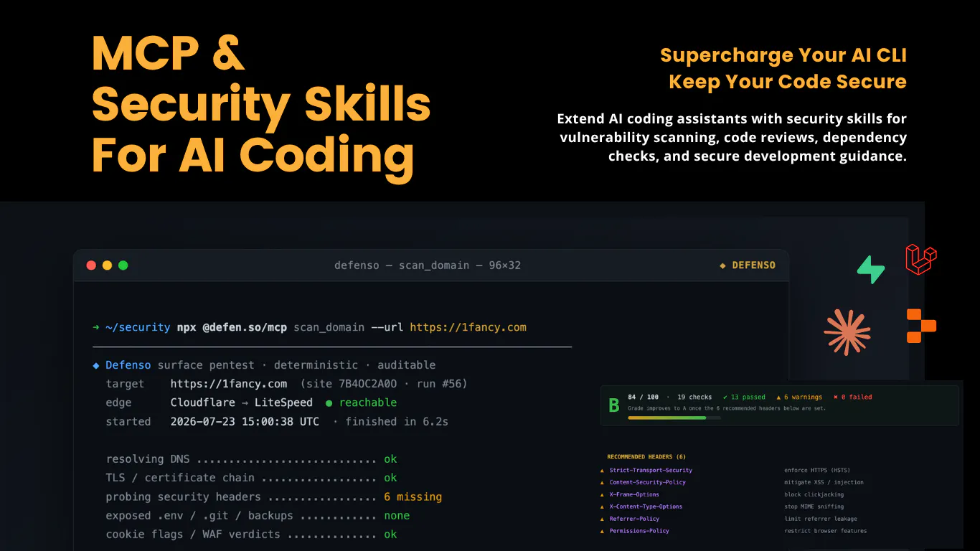The image size is (980, 551).
Task: Click the green Supabase lightning bolt logo
Action: (871, 270)
